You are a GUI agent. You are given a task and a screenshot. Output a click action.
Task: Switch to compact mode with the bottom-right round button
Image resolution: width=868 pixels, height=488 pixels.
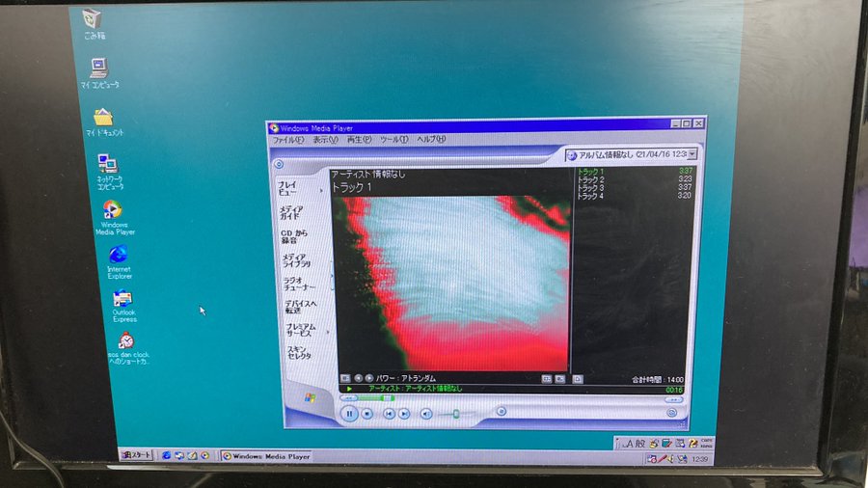coord(671,413)
